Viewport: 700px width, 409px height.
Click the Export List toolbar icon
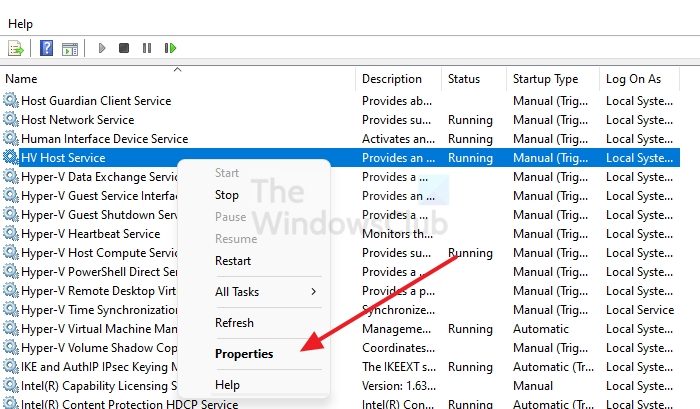[15, 48]
